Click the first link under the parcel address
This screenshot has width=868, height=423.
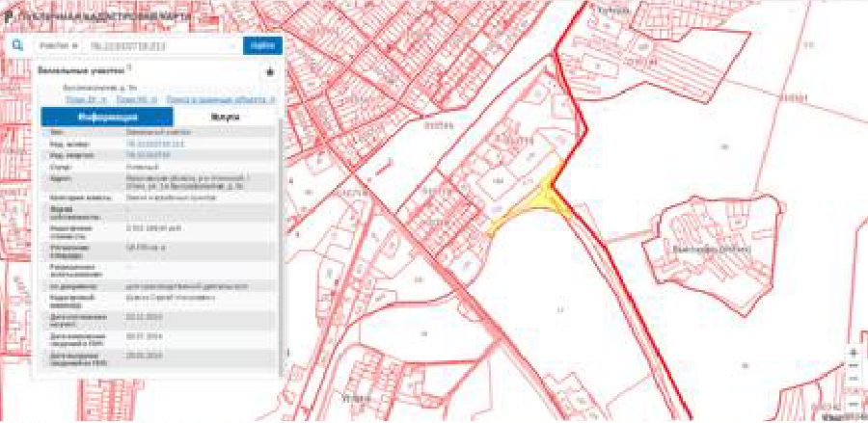[x=85, y=99]
